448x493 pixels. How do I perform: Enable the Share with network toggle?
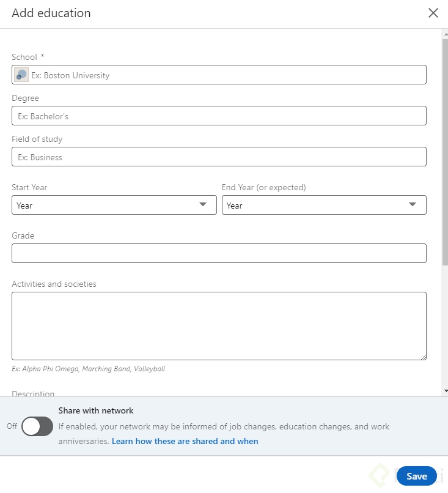[37, 426]
